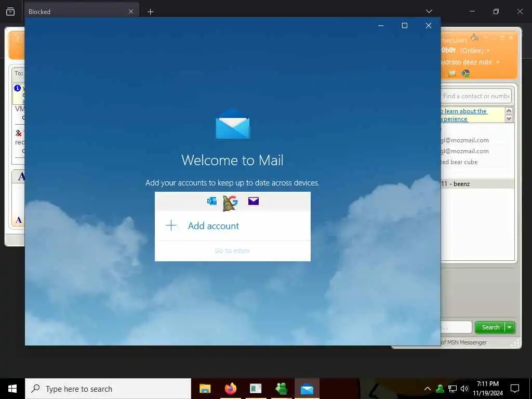The width and height of the screenshot is (532, 399).
Task: Open the network tray icon
Action: 453,389
